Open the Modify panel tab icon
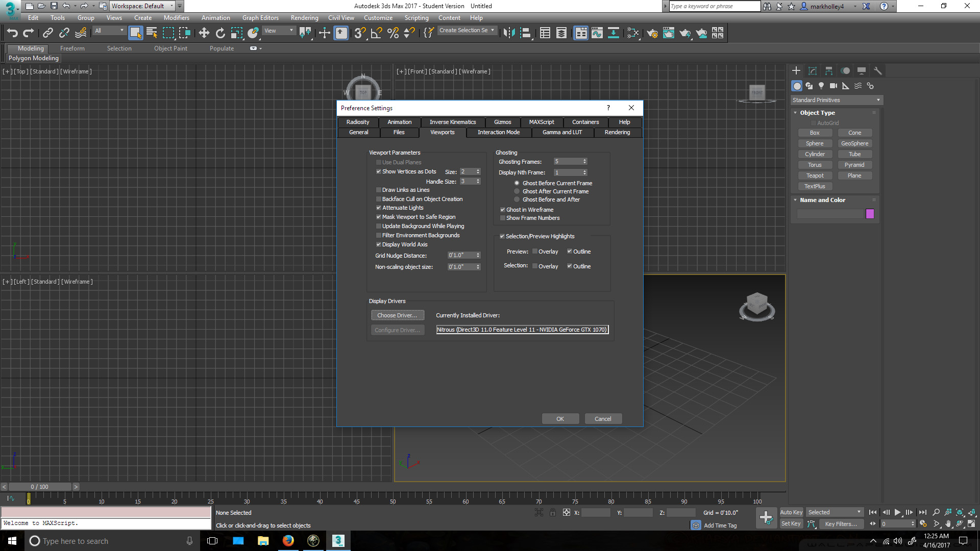Viewport: 980px width, 551px height. point(813,71)
